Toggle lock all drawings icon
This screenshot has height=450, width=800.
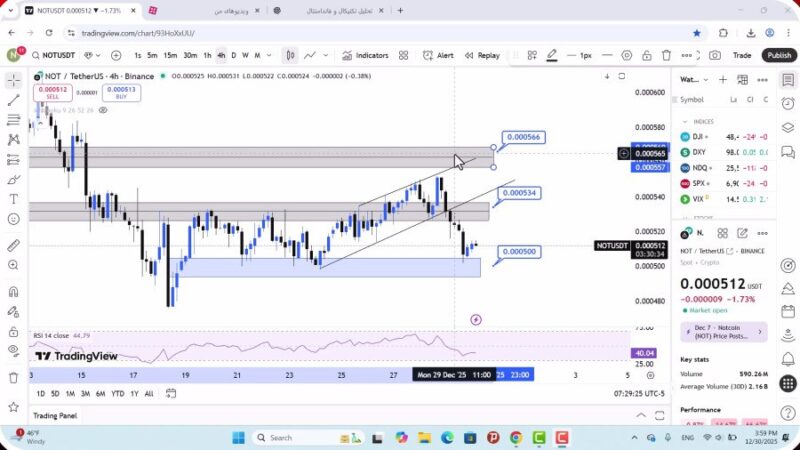point(13,331)
